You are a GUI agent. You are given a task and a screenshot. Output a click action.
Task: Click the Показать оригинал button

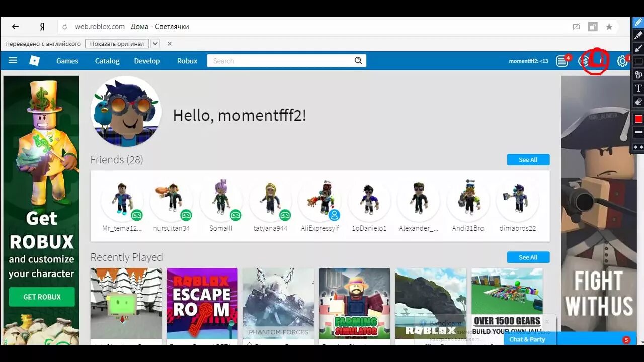coord(117,44)
